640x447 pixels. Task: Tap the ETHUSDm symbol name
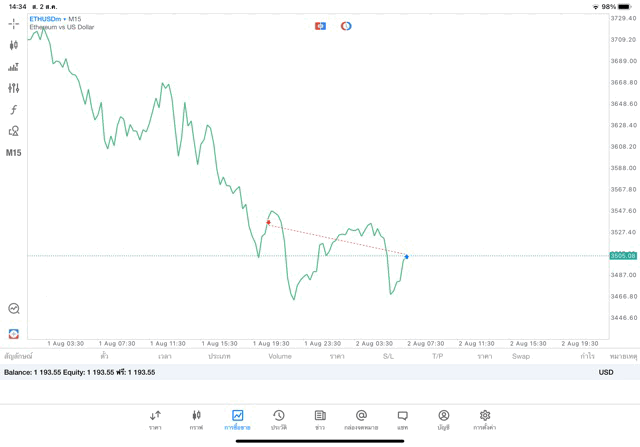(x=46, y=19)
